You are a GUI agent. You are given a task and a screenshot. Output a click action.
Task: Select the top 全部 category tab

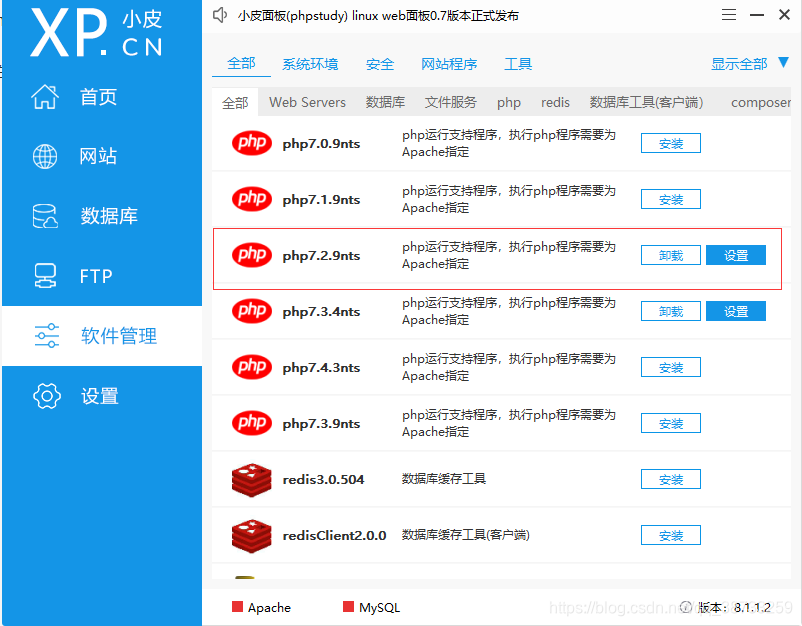[x=241, y=63]
